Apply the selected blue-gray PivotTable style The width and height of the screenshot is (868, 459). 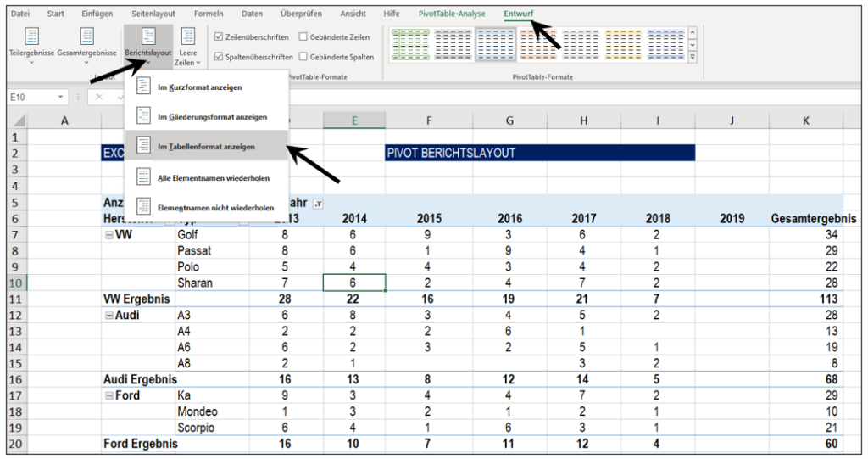click(495, 44)
